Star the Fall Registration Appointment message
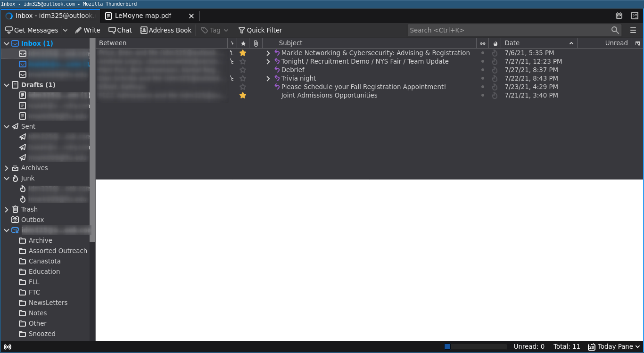 tap(243, 87)
